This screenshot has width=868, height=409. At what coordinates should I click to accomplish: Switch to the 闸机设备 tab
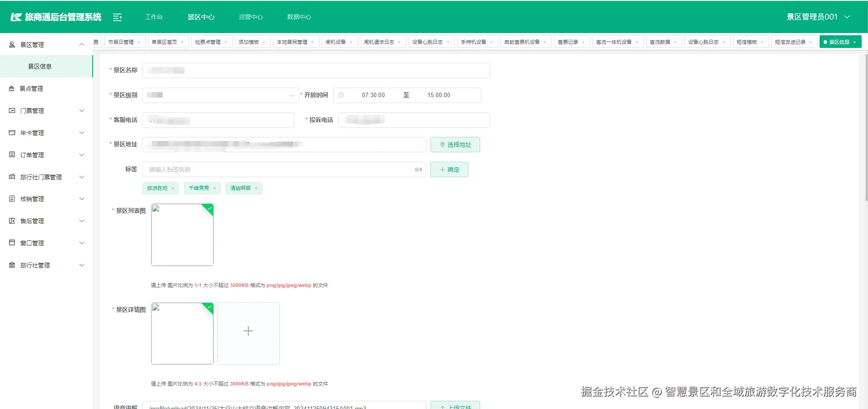click(336, 42)
